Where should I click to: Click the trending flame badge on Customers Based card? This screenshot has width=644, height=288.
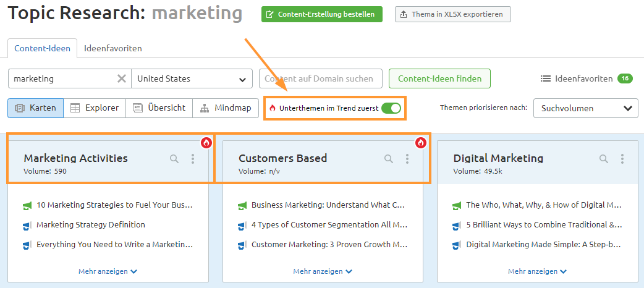[x=421, y=143]
